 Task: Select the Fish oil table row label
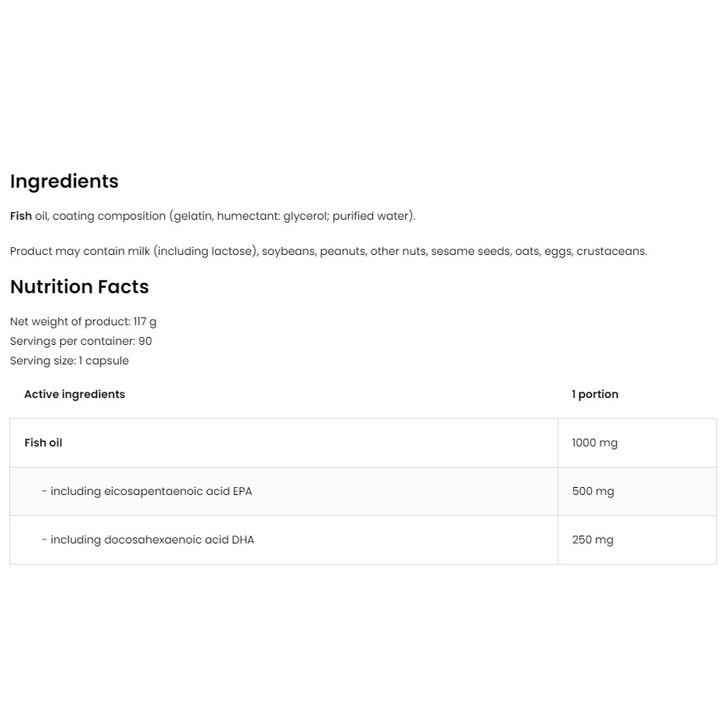43,443
